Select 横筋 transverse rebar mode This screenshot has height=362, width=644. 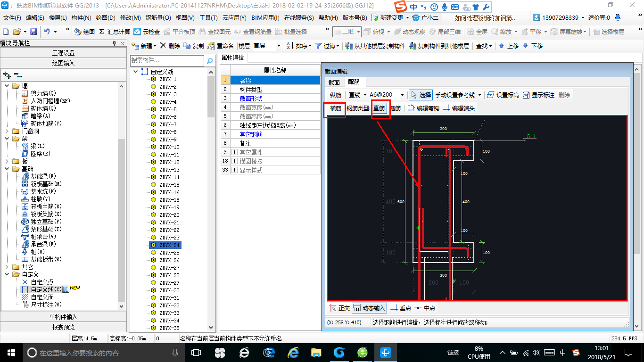(336, 108)
